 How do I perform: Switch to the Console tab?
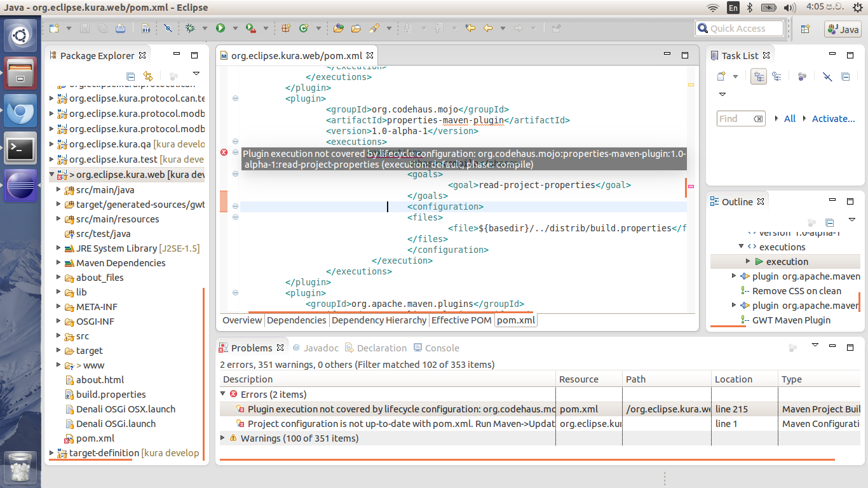point(437,348)
